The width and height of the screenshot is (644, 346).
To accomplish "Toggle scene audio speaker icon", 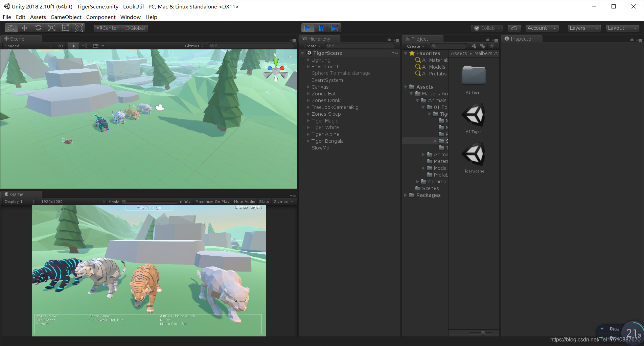I will point(85,46).
